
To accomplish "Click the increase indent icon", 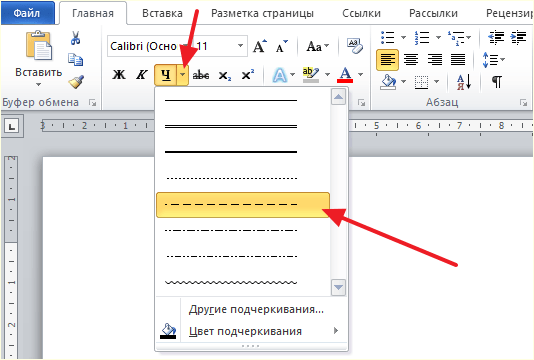I will (x=518, y=37).
